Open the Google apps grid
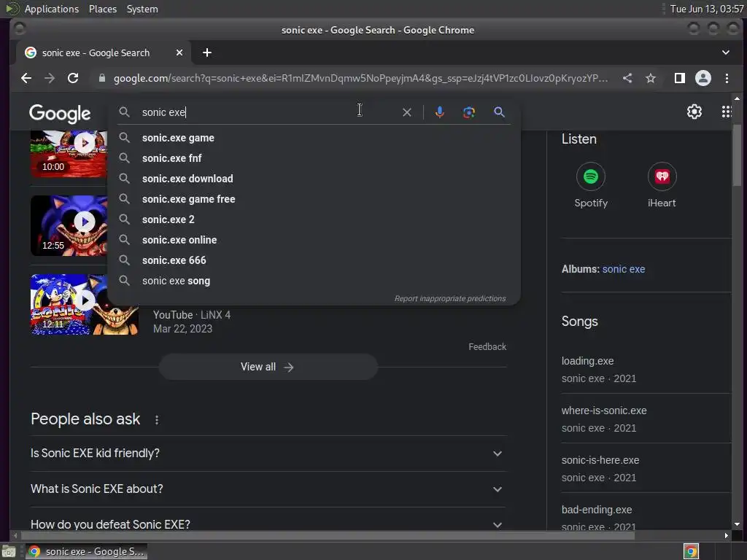This screenshot has height=560, width=747. (x=727, y=112)
